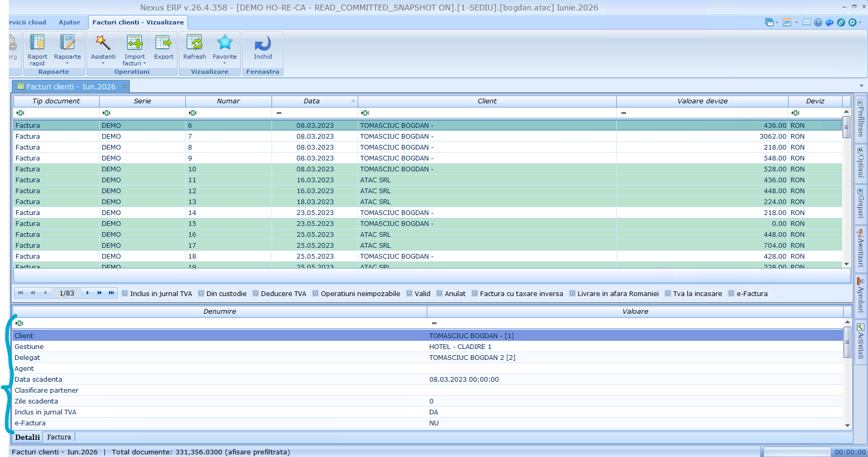
Task: Click the Client column filter field
Action: coord(487,113)
